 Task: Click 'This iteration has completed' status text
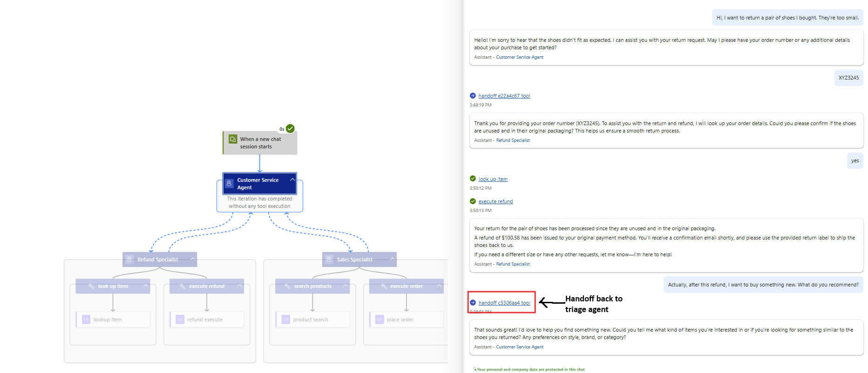click(x=259, y=202)
